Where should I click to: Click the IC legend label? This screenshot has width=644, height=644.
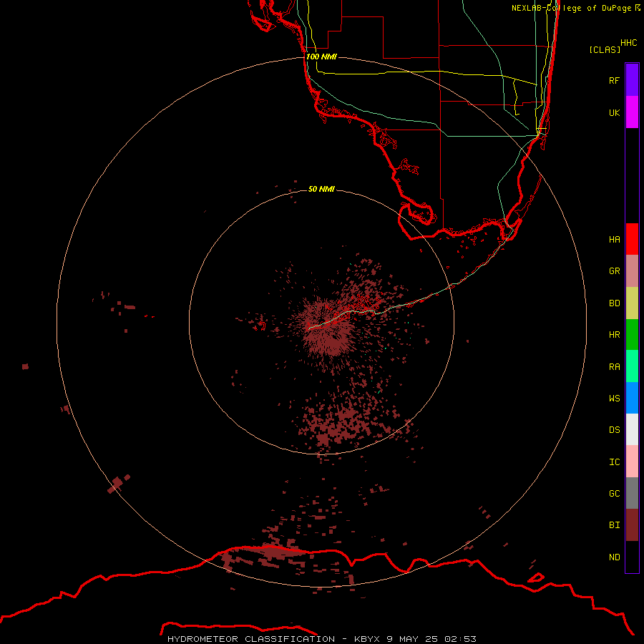click(614, 462)
